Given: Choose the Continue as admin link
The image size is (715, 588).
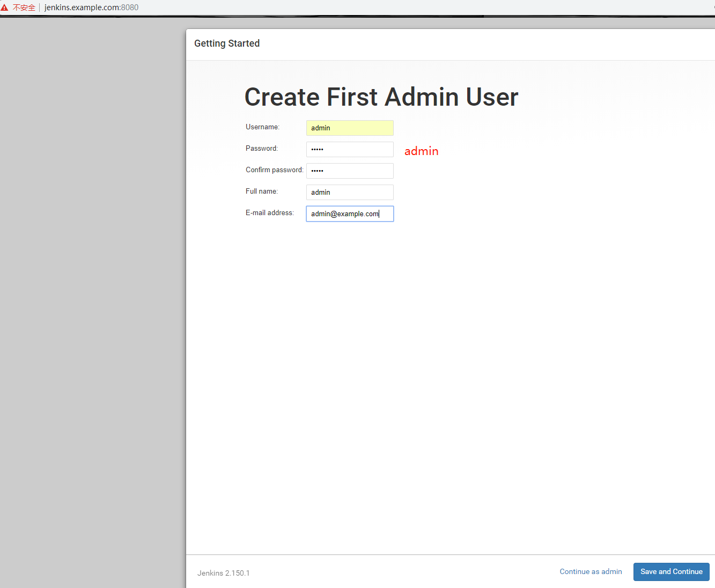Looking at the screenshot, I should pos(591,572).
